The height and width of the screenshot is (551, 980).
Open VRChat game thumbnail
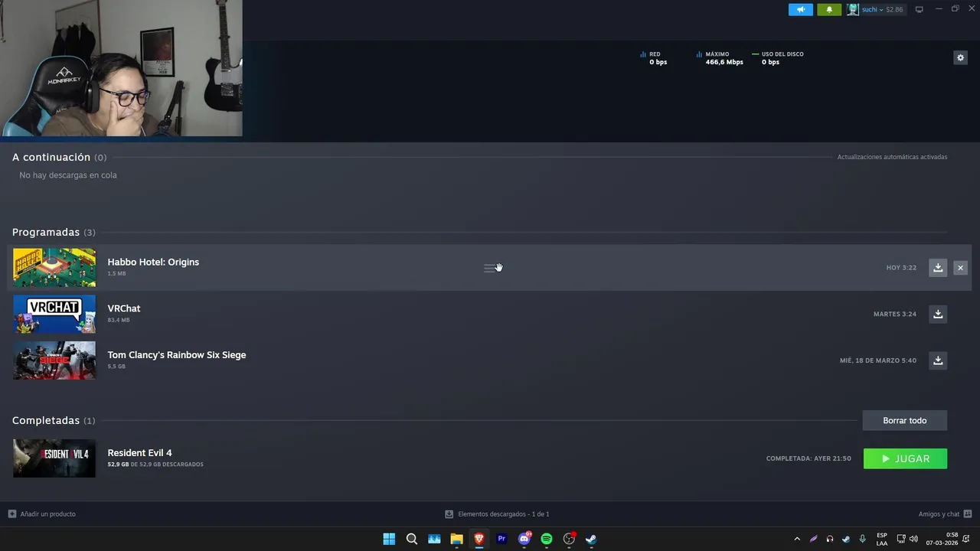pyautogui.click(x=54, y=314)
